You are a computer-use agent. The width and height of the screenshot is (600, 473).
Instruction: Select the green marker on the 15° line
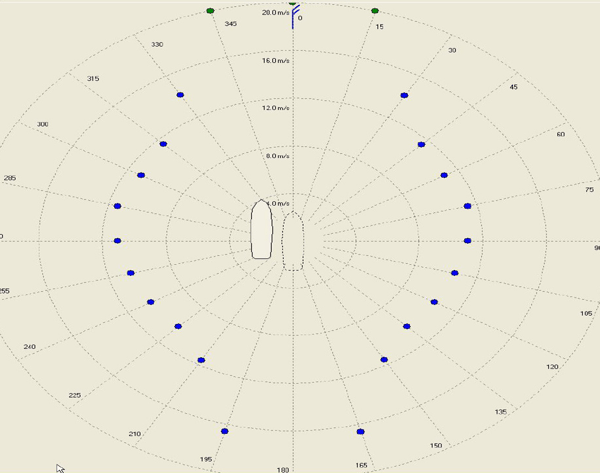[375, 11]
